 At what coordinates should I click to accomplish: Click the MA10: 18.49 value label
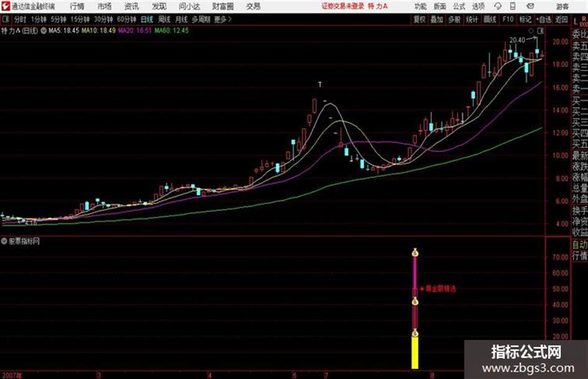99,30
